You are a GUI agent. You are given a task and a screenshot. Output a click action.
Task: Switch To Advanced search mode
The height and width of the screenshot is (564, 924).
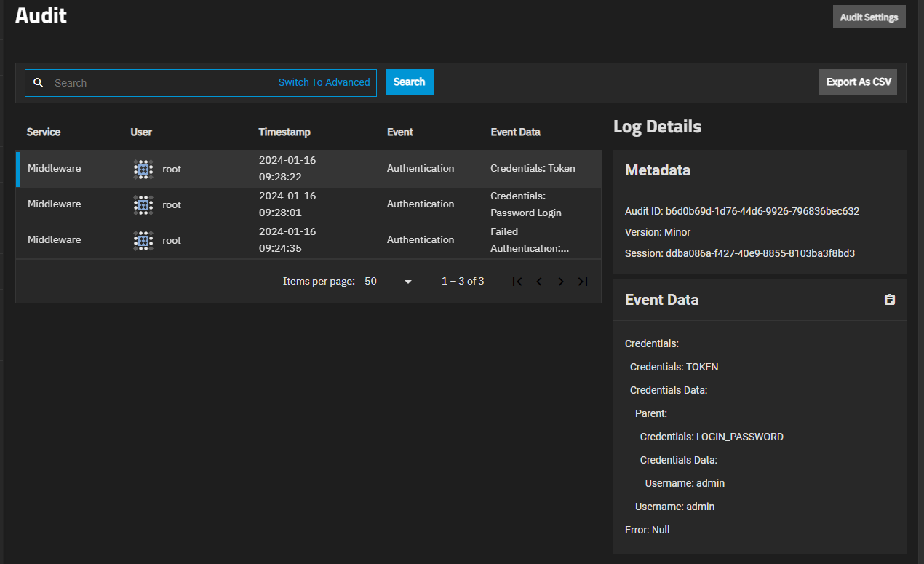[x=324, y=83]
